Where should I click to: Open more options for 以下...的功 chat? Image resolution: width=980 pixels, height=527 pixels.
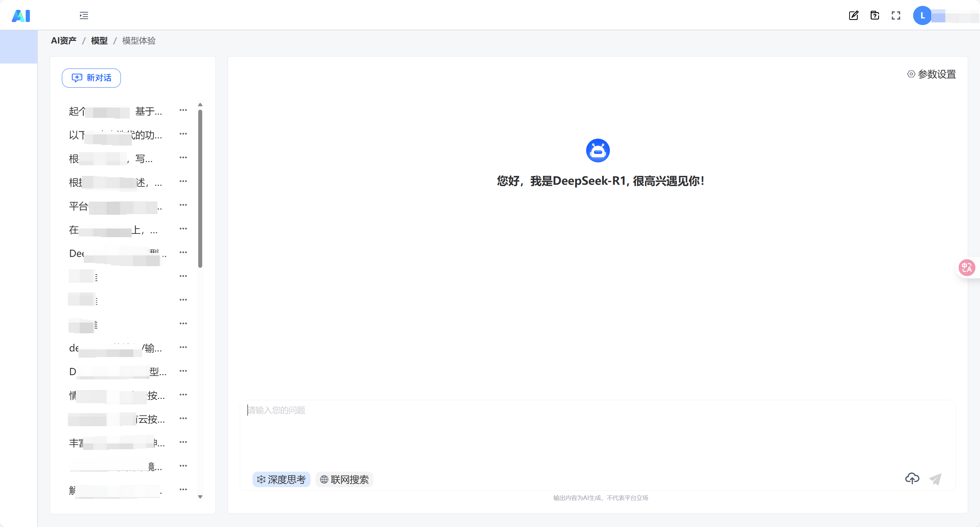click(183, 134)
